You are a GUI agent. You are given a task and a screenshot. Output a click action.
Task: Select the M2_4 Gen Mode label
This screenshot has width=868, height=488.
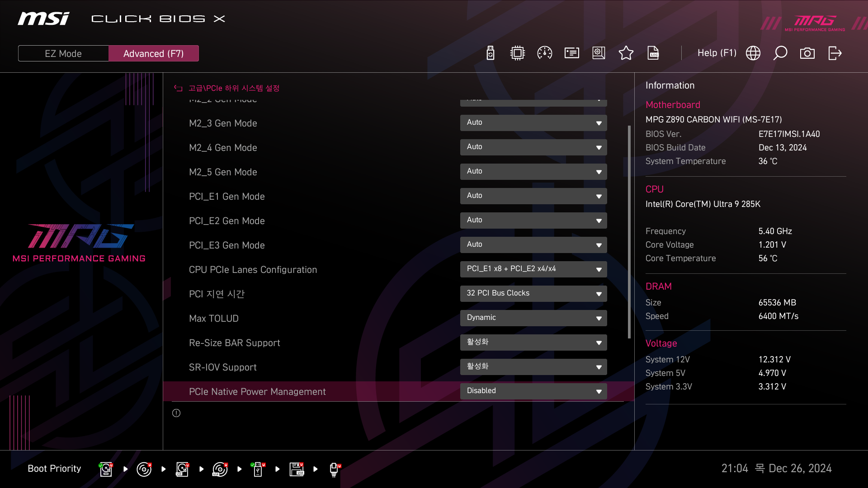pos(223,148)
